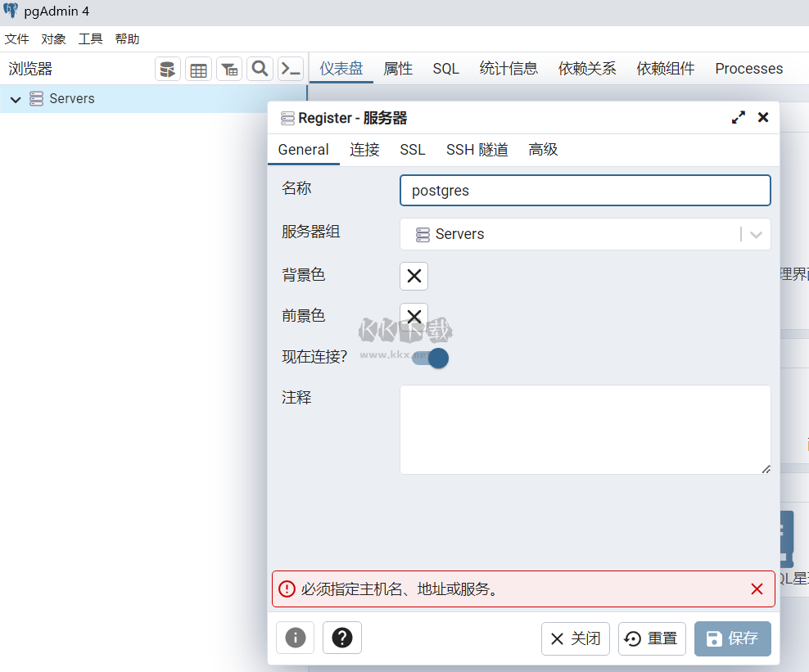Image resolution: width=809 pixels, height=672 pixels.
Task: Collapse the Servers tree node
Action: coord(16,99)
